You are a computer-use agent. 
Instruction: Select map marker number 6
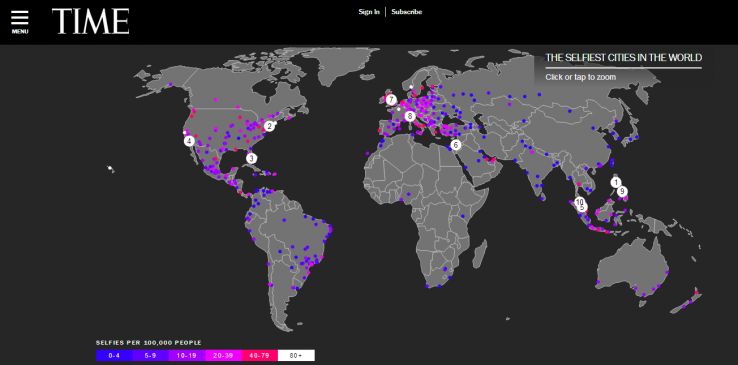tap(455, 145)
